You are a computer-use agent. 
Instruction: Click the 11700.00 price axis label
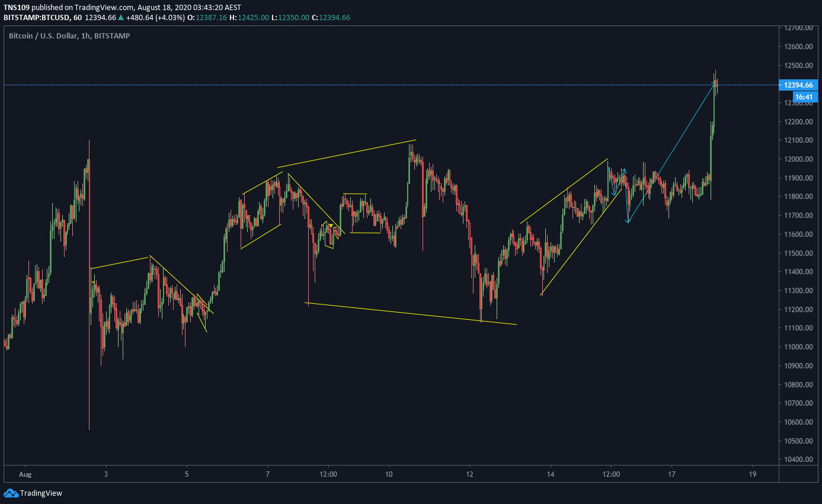pyautogui.click(x=799, y=216)
